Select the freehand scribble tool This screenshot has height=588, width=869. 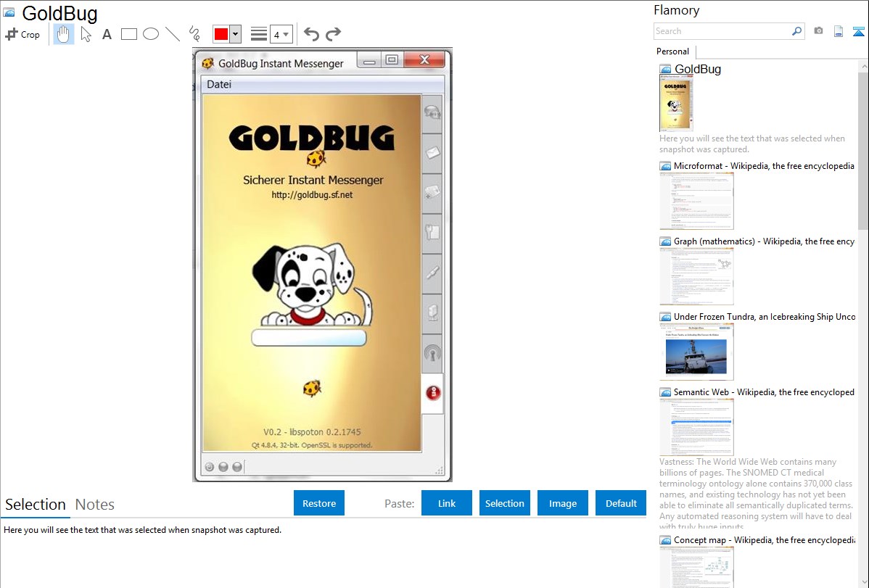click(194, 34)
